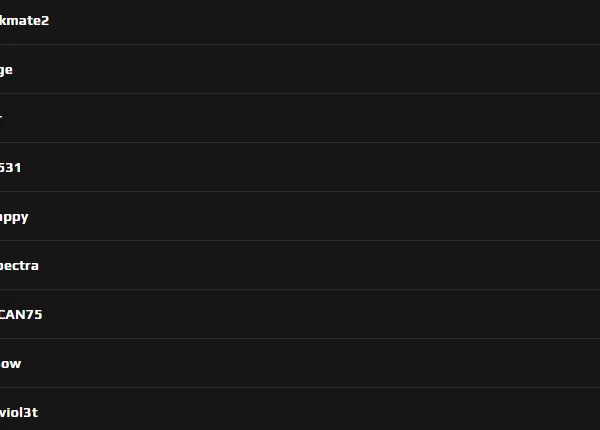Image resolution: width=600 pixels, height=430 pixels.
Task: Select the list row containing "CAN75"
Action: pos(300,314)
